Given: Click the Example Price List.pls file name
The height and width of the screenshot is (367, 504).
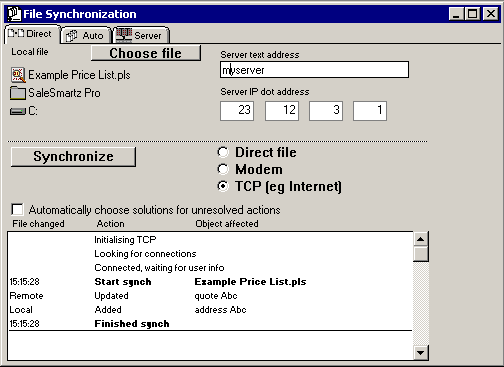Looking at the screenshot, I should coord(79,75).
